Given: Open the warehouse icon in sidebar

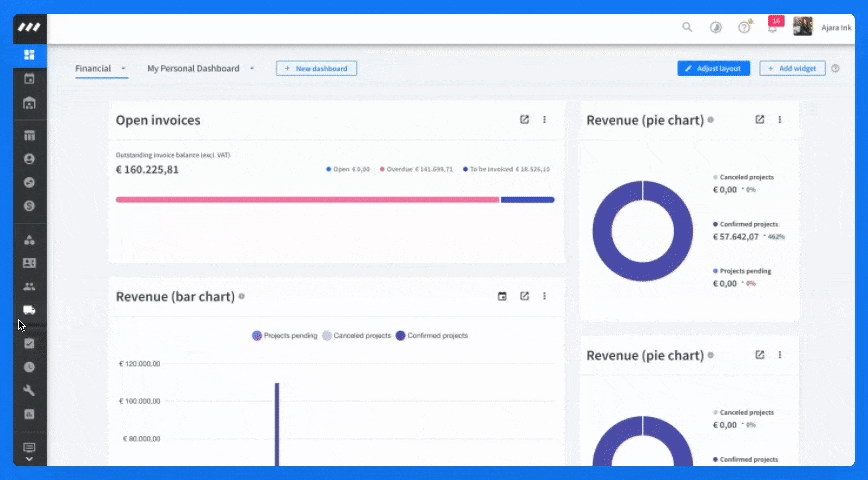Looking at the screenshot, I should coord(29,103).
